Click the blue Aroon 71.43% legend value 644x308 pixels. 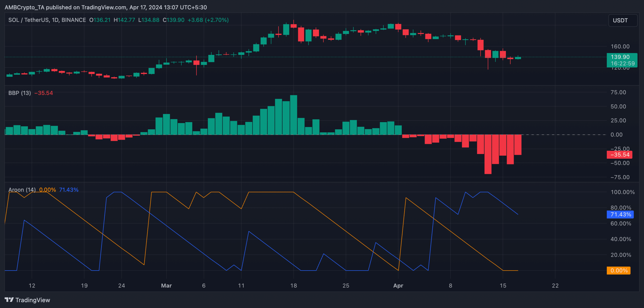(x=69, y=190)
